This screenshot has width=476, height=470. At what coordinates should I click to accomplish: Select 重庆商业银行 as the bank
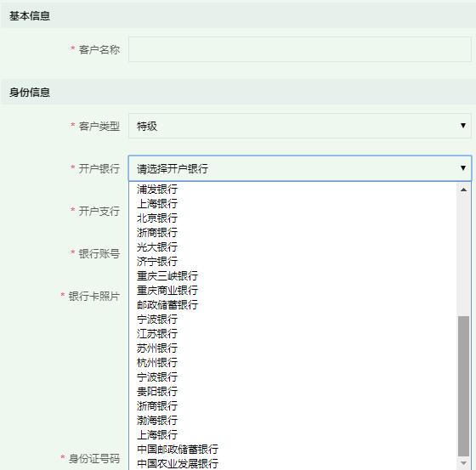point(292,291)
